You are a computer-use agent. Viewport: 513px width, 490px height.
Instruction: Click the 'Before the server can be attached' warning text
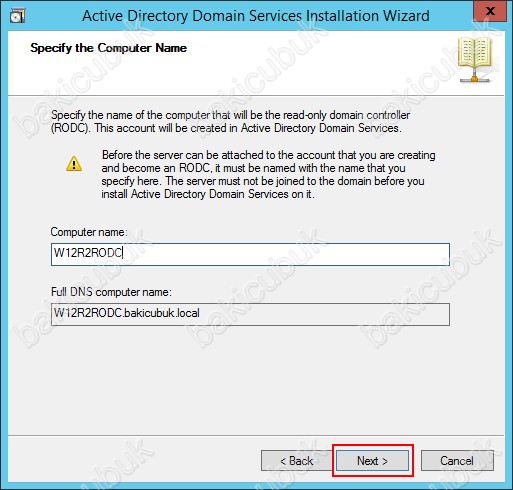(x=268, y=175)
